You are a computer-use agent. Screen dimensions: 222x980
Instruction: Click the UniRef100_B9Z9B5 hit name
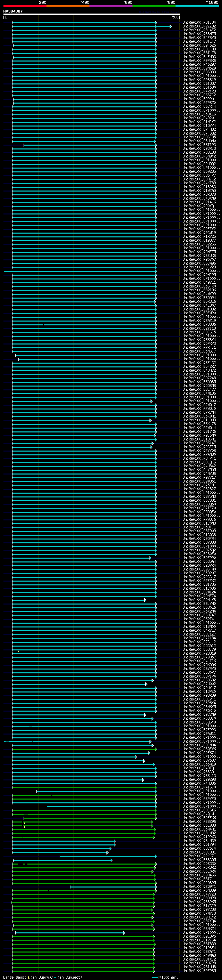pos(199,971)
